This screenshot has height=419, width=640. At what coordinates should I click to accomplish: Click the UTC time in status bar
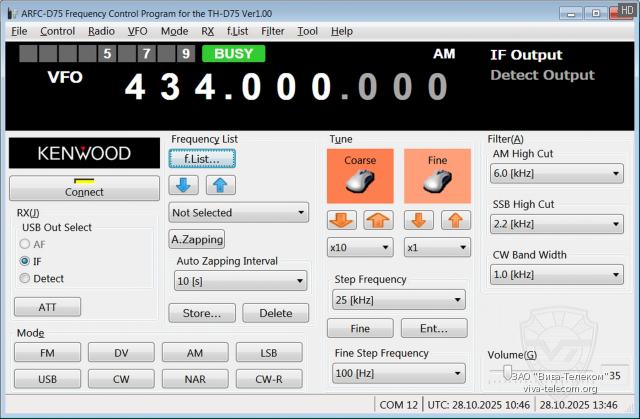478,405
